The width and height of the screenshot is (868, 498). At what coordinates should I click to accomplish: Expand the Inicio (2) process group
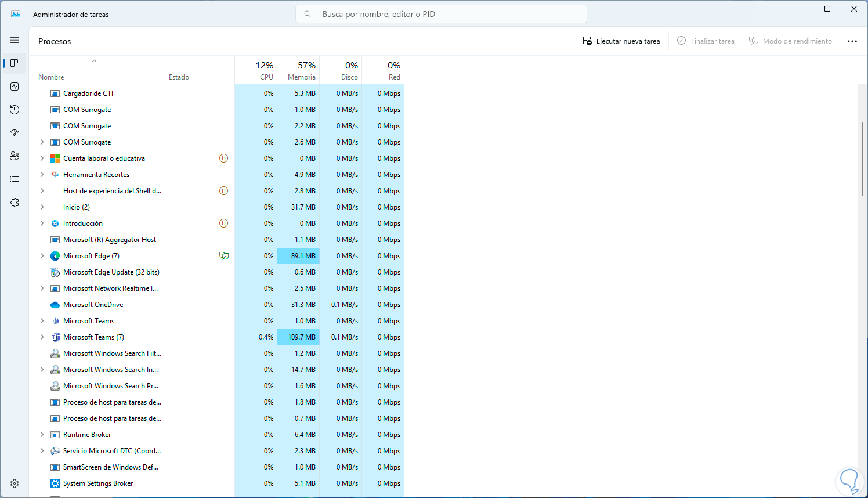click(x=42, y=207)
